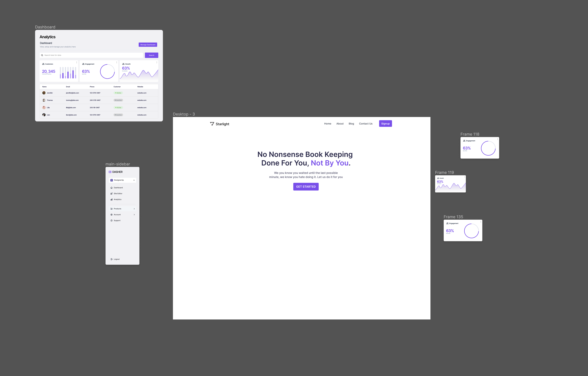Viewport: 588px width, 376px height.
Task: Select the Home menu item in navbar
Action: pos(327,123)
